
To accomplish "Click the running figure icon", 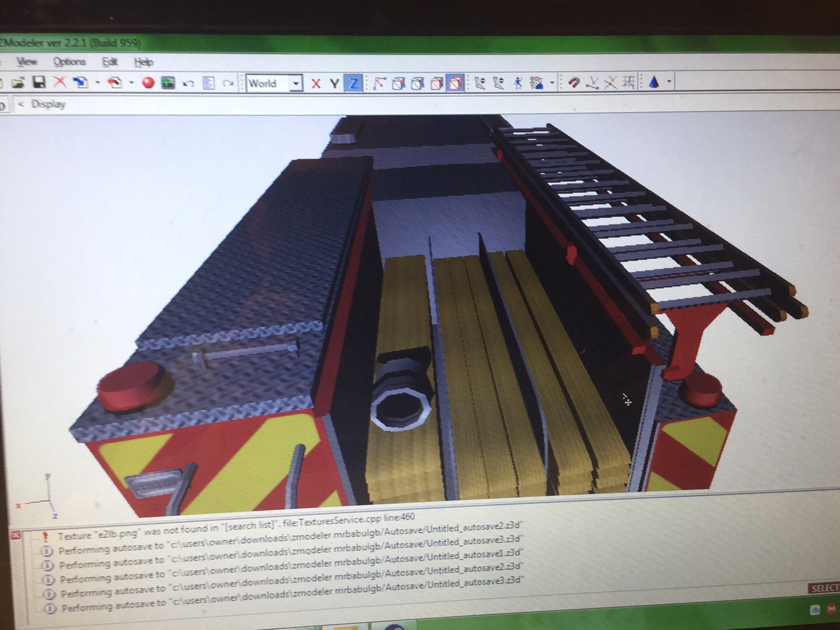I will pos(518,83).
